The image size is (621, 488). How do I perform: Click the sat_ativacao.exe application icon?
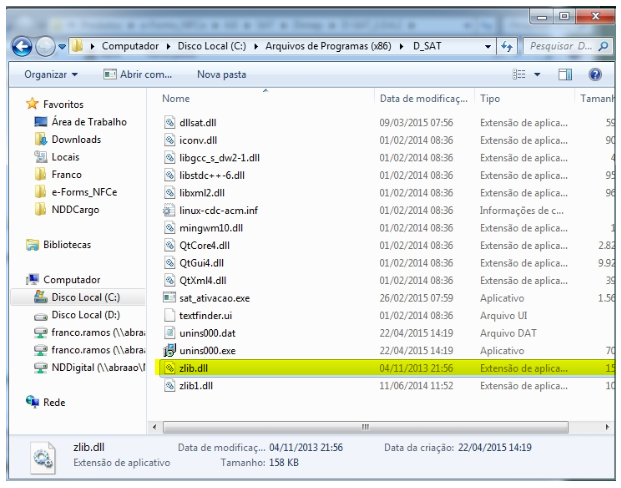pos(170,298)
